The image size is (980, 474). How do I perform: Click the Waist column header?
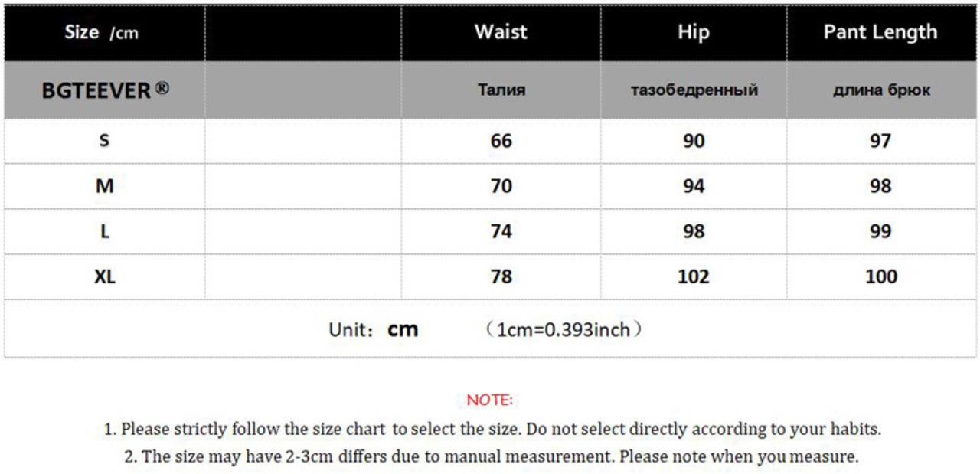(x=501, y=32)
